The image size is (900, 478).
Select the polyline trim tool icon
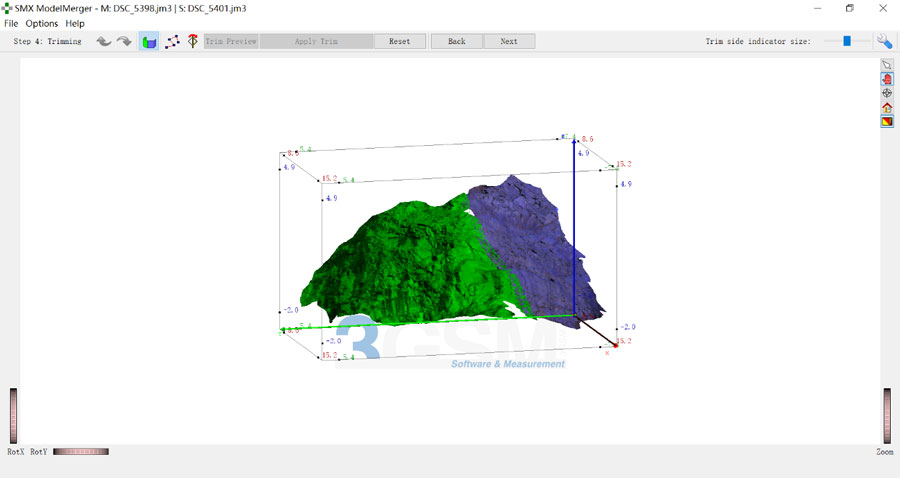[172, 41]
